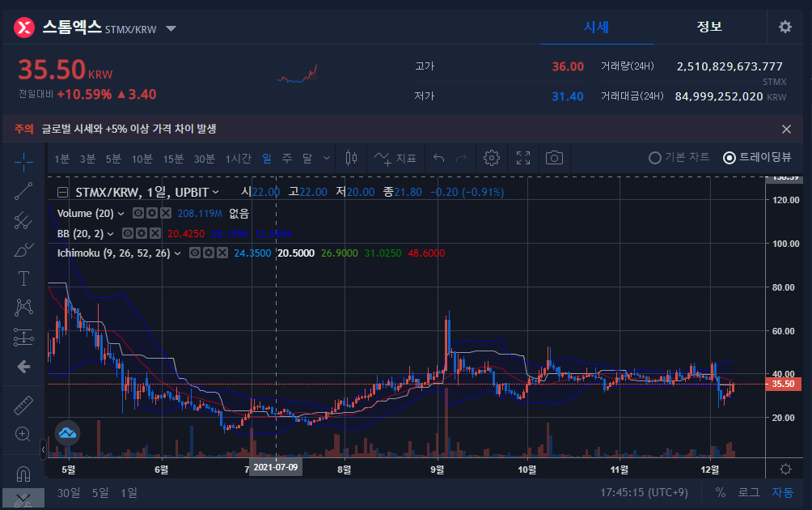This screenshot has height=510, width=812.
Task: Select the 1분 interval
Action: [x=62, y=159]
